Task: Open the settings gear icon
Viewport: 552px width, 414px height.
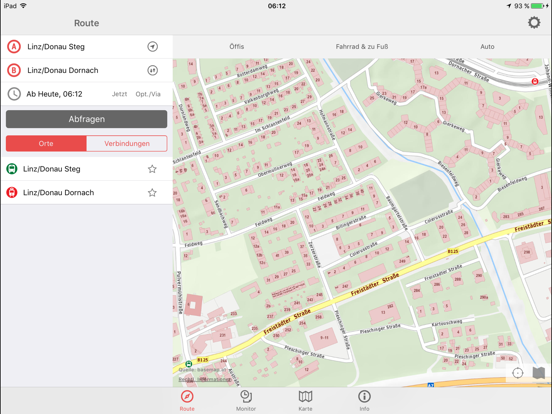Action: (x=534, y=23)
